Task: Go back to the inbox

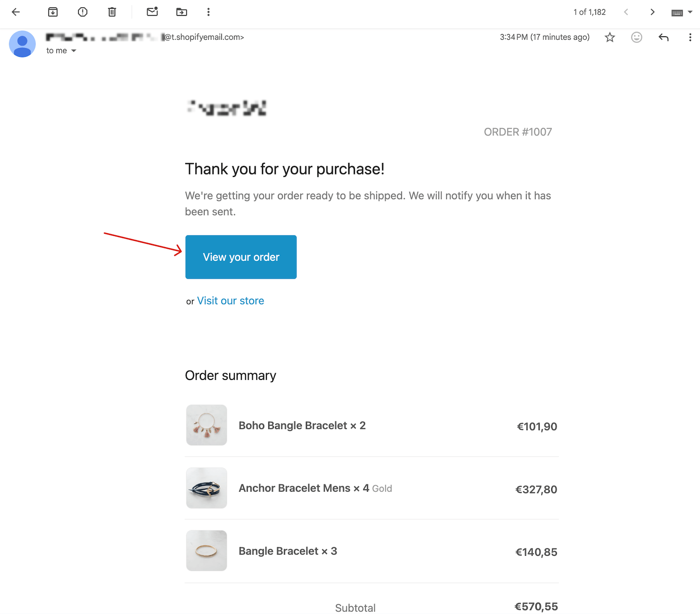Action: pyautogui.click(x=16, y=12)
